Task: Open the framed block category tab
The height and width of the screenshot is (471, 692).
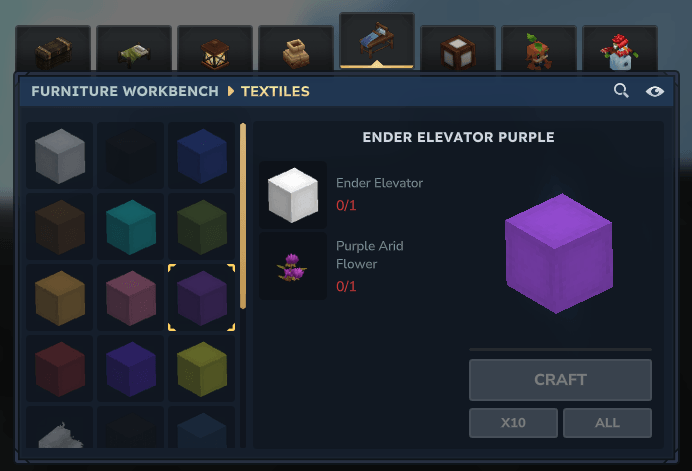Action: (458, 49)
